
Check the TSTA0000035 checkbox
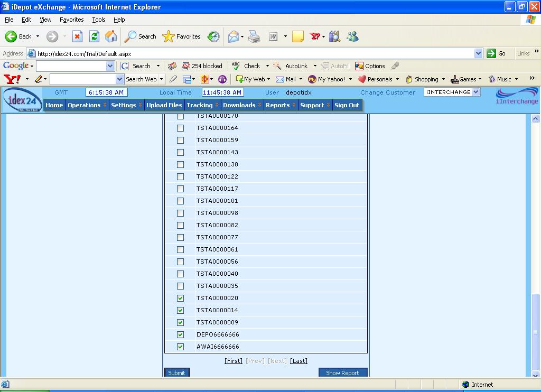coord(180,286)
